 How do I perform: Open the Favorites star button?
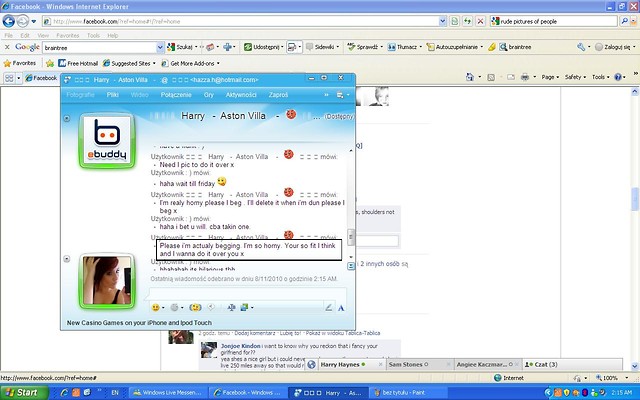click(x=20, y=63)
